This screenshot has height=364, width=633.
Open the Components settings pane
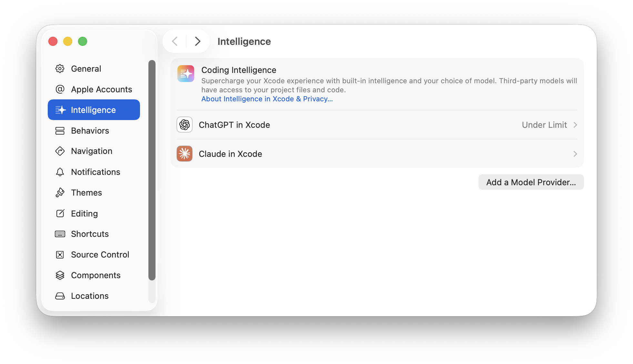pyautogui.click(x=95, y=275)
